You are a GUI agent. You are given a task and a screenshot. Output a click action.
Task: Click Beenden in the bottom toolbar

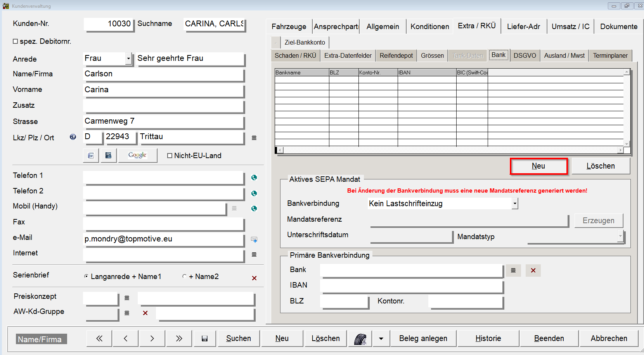[x=549, y=338]
